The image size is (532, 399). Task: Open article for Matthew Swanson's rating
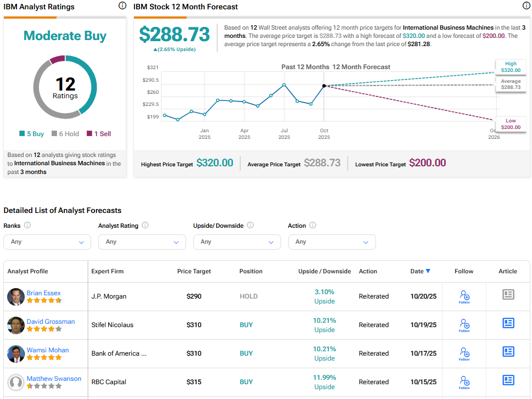point(508,380)
